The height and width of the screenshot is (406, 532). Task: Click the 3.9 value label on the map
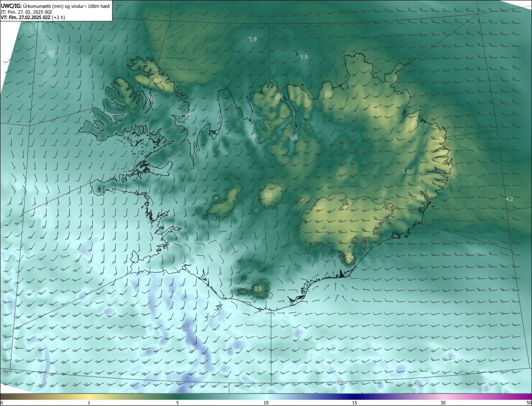tap(258, 289)
